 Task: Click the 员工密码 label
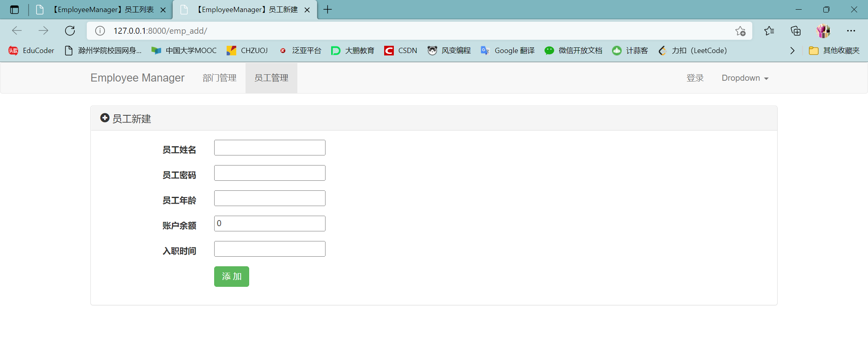click(x=179, y=175)
